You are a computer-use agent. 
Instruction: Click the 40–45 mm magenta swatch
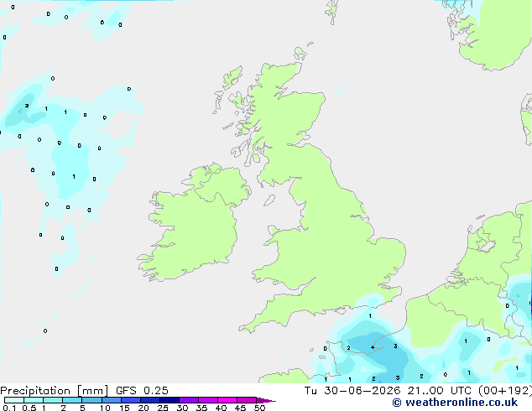[227, 400]
